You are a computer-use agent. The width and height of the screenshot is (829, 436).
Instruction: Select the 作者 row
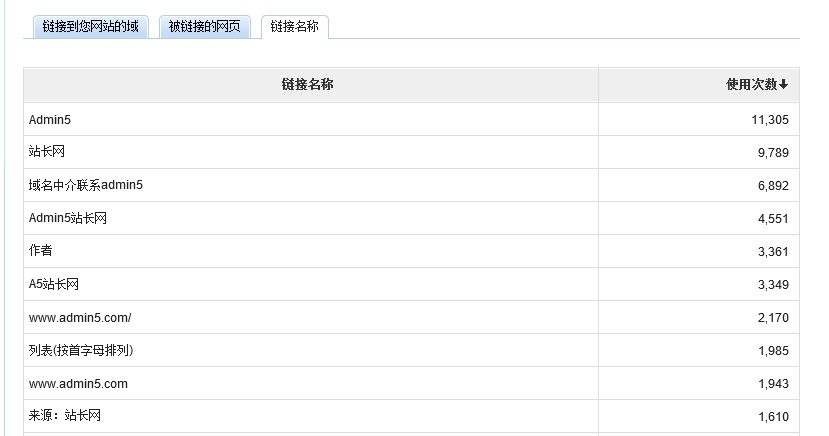coord(411,251)
